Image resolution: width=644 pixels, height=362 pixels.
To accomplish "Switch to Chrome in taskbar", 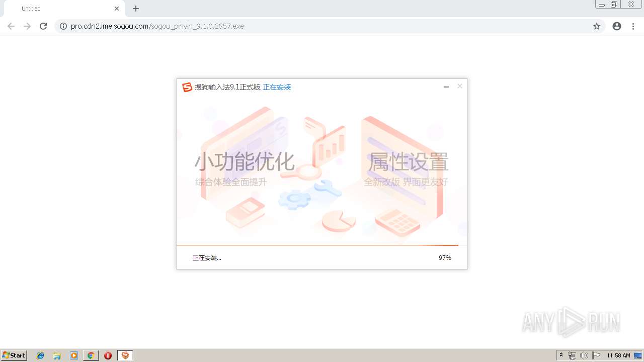I will [91, 355].
